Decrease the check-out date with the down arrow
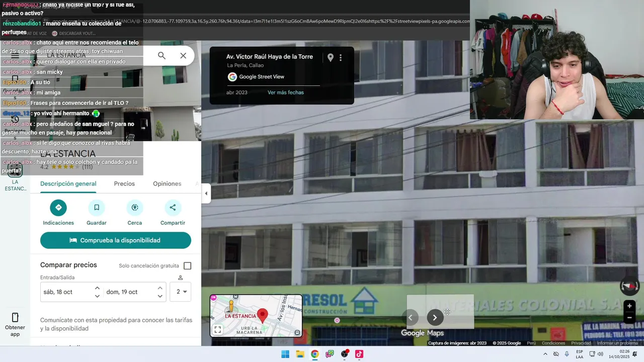 (160, 296)
